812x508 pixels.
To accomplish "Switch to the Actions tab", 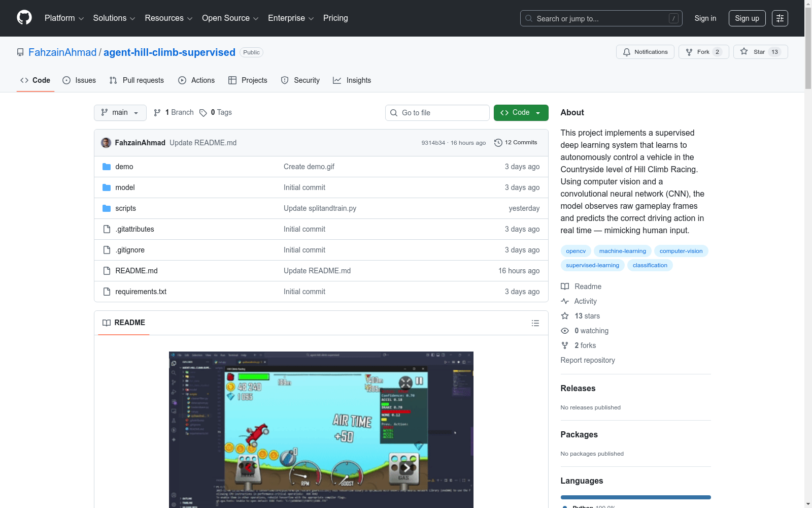I will (196, 80).
